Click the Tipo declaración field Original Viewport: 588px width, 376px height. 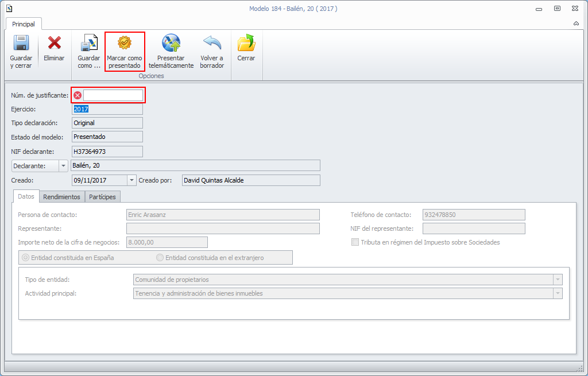click(x=107, y=123)
